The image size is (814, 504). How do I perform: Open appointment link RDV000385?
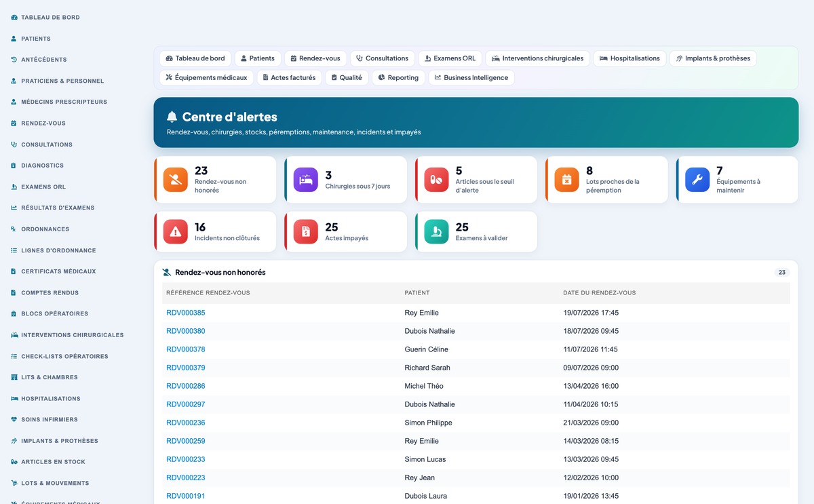point(186,313)
